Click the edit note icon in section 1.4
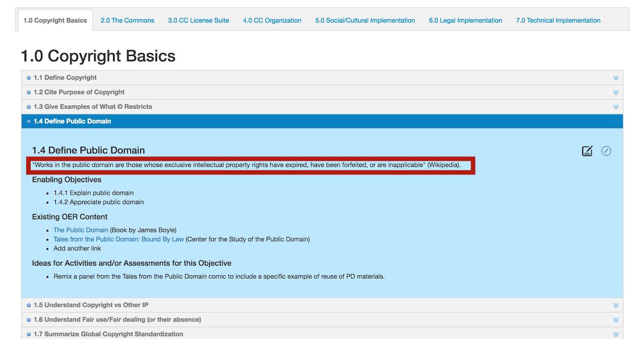644x339 pixels. [x=587, y=151]
